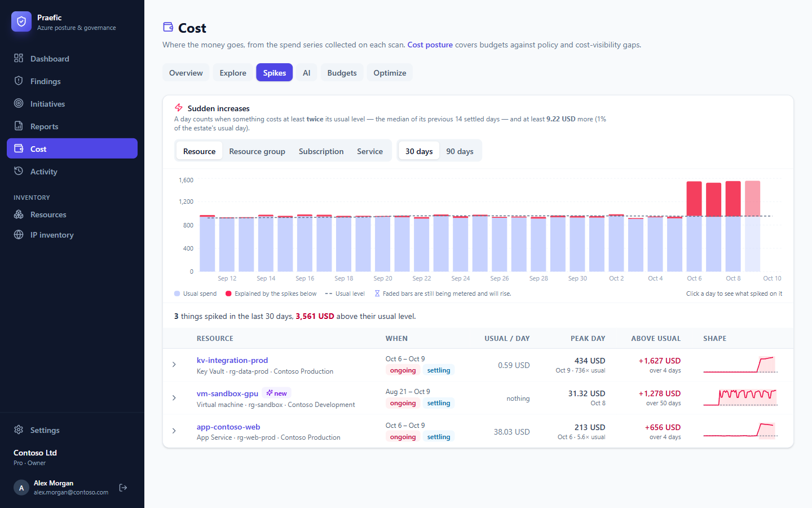
Task: Group spikes by Subscription
Action: 321,151
